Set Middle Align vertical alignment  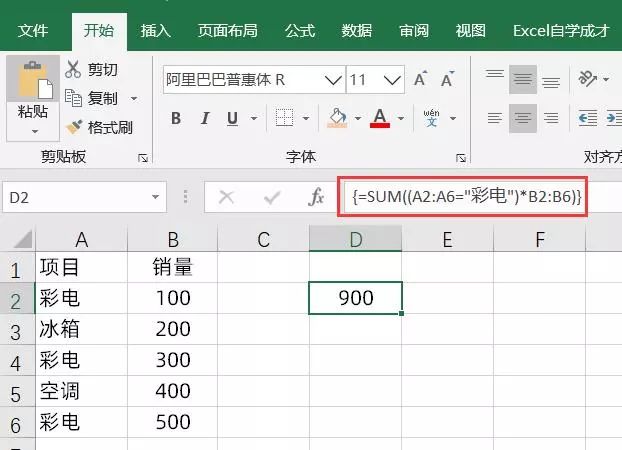point(523,79)
